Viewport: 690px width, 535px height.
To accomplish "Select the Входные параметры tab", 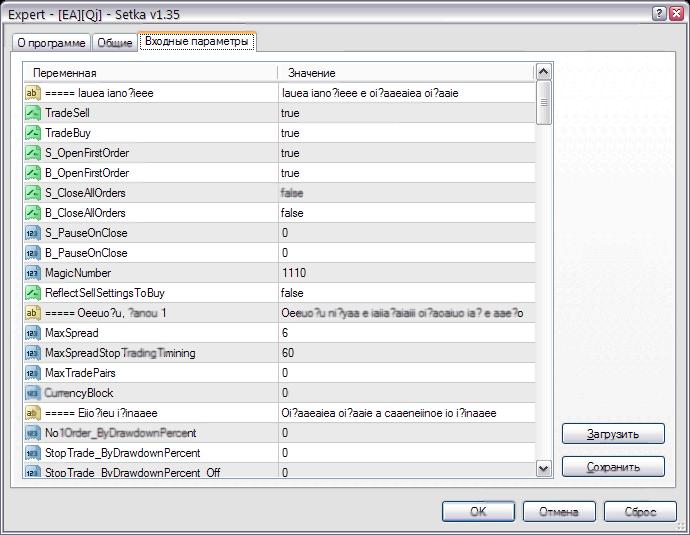I will coord(197,41).
